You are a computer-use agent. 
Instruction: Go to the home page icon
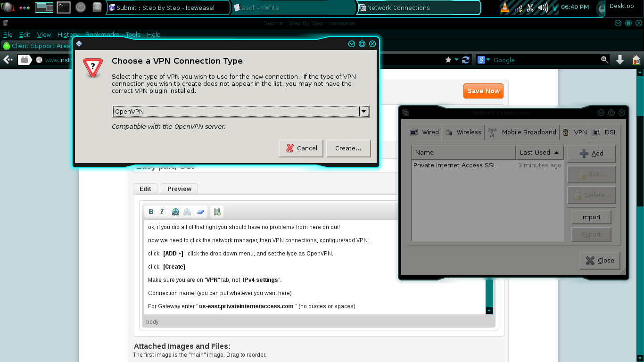coord(636,60)
